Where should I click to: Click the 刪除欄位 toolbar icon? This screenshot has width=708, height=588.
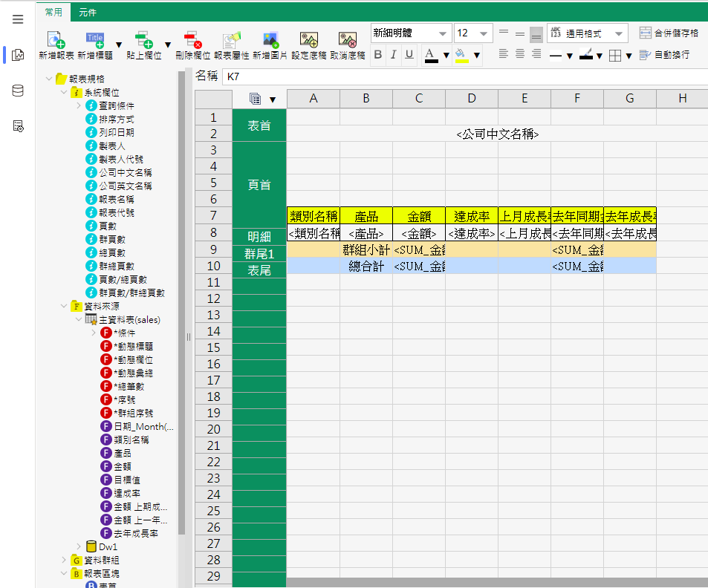pyautogui.click(x=193, y=45)
